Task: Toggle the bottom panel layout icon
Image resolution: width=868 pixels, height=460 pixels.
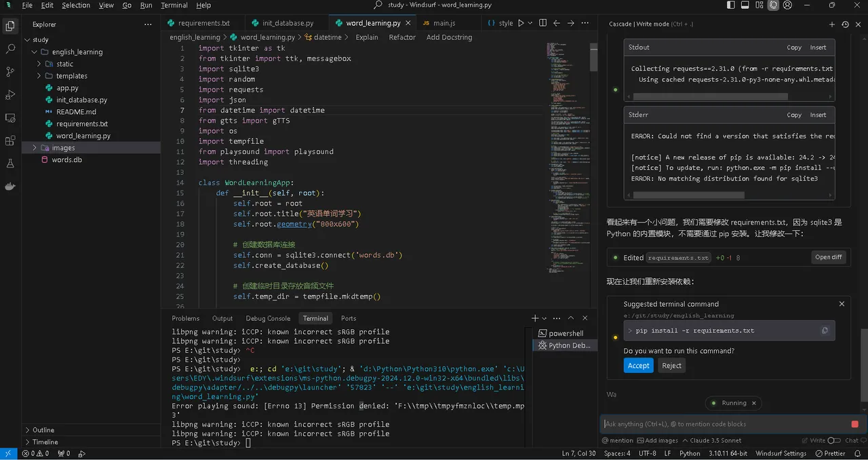Action: 745,5
